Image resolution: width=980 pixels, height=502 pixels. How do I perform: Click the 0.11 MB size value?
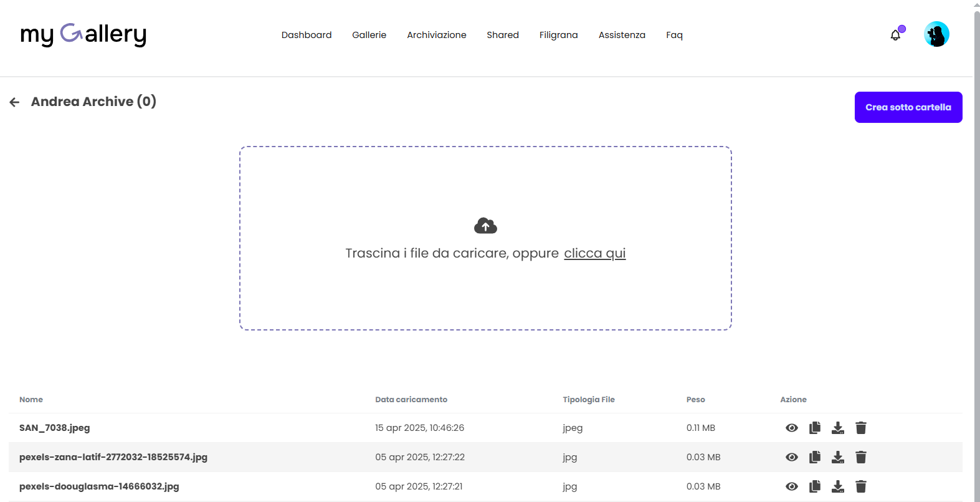coord(701,428)
